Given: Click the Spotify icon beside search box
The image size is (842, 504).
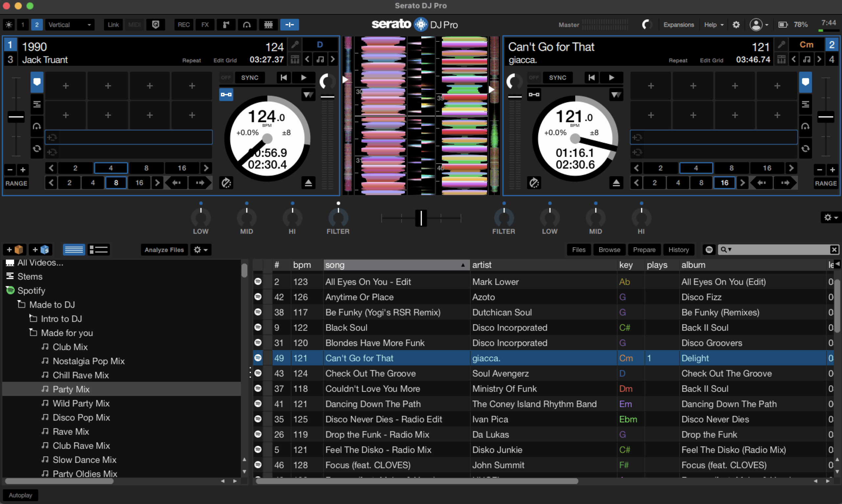Looking at the screenshot, I should [x=709, y=250].
